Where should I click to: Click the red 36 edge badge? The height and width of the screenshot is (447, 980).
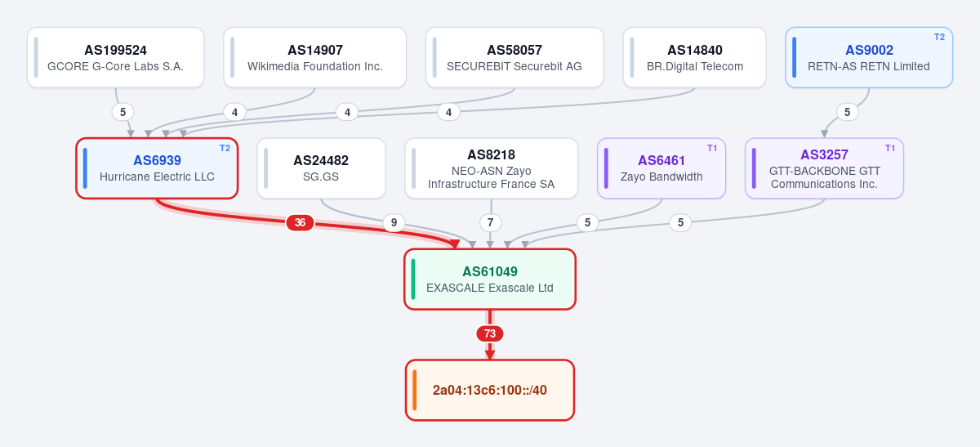pyautogui.click(x=300, y=222)
